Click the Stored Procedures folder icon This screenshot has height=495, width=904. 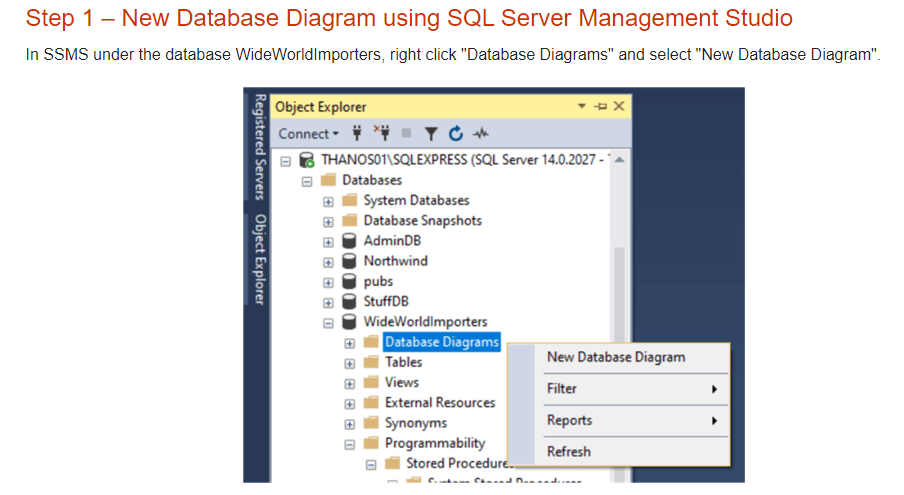coord(393,463)
